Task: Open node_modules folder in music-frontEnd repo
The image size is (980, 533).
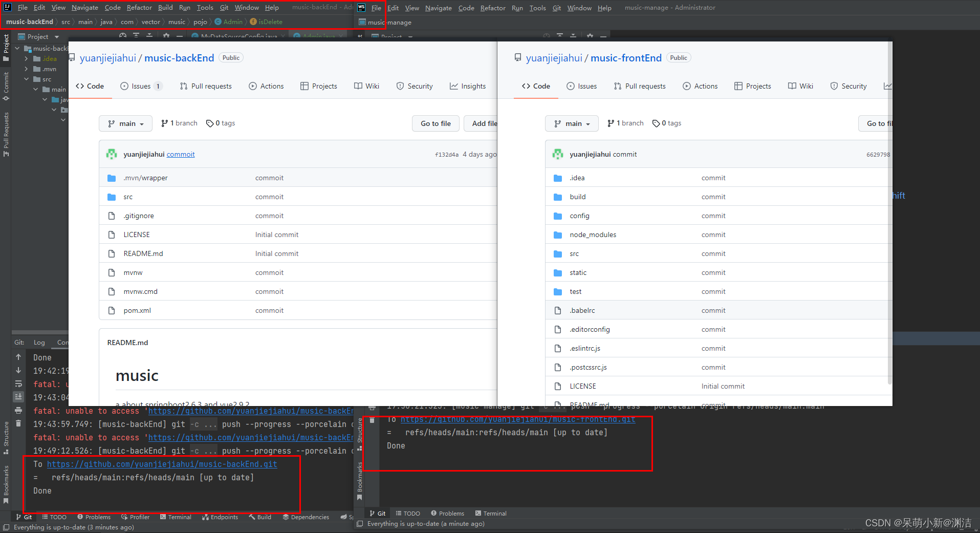Action: [593, 234]
